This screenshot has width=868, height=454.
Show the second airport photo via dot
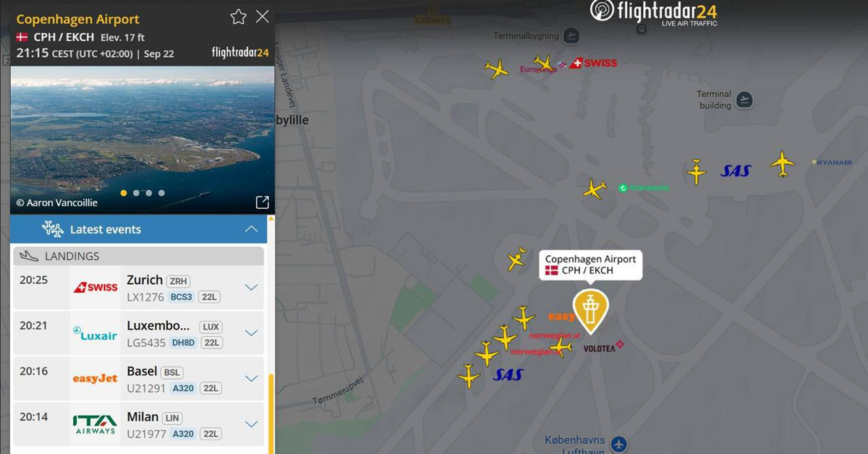pyautogui.click(x=136, y=193)
